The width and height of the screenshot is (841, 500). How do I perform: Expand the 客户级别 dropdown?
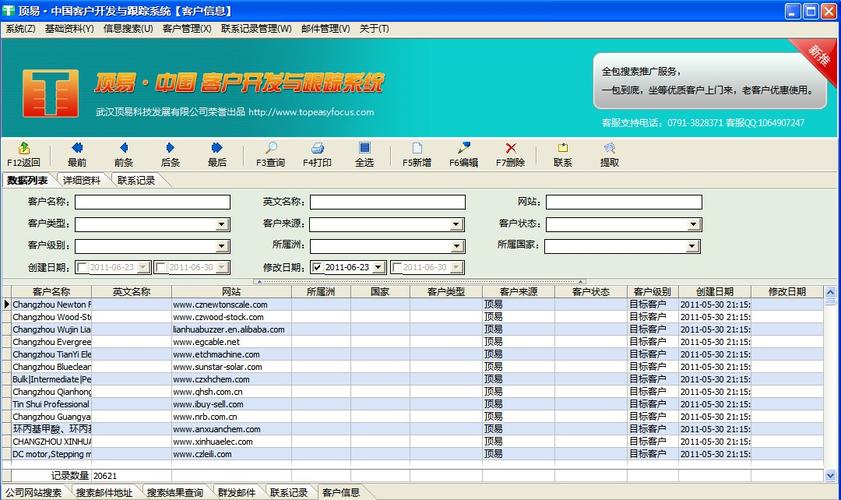[222, 246]
